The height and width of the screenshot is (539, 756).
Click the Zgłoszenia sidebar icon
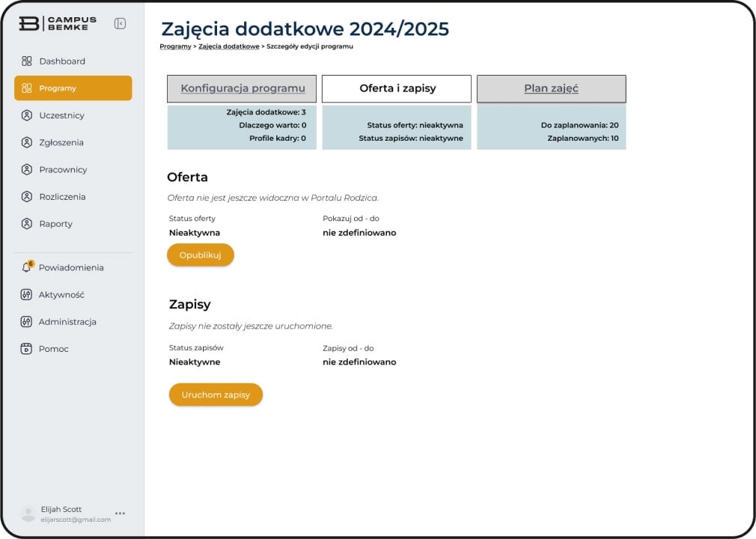click(x=27, y=142)
